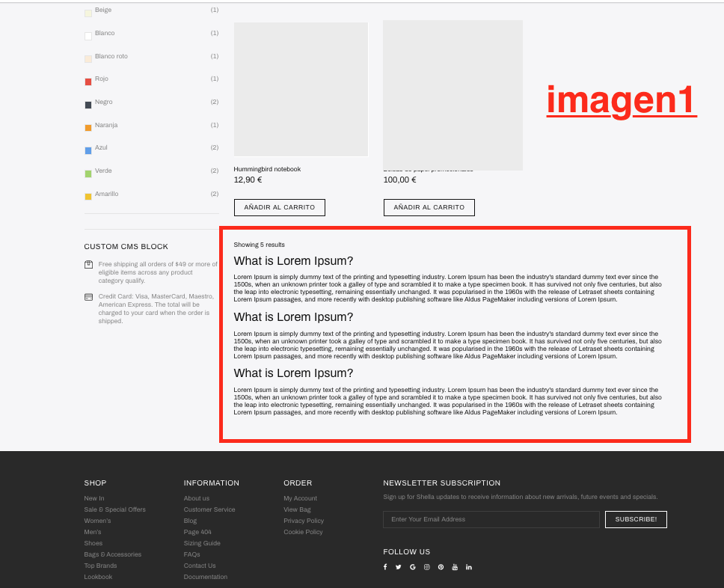The image size is (724, 588).
Task: Open the Page 404 footer link
Action: [x=197, y=532]
